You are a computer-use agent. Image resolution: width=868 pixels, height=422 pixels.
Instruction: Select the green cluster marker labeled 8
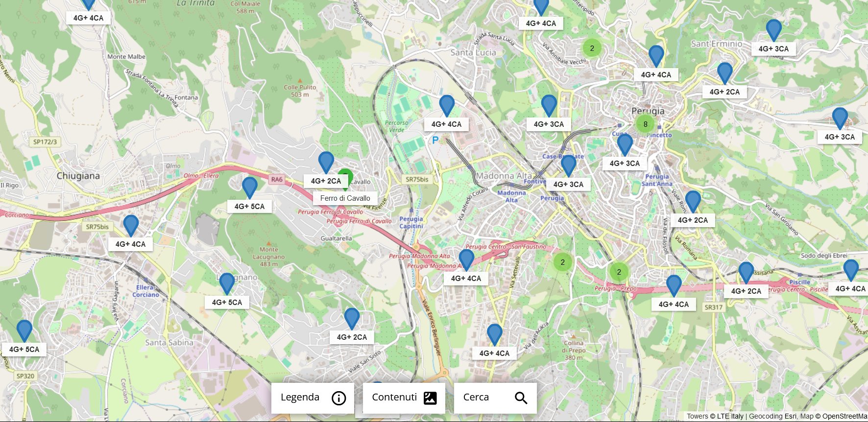[645, 124]
